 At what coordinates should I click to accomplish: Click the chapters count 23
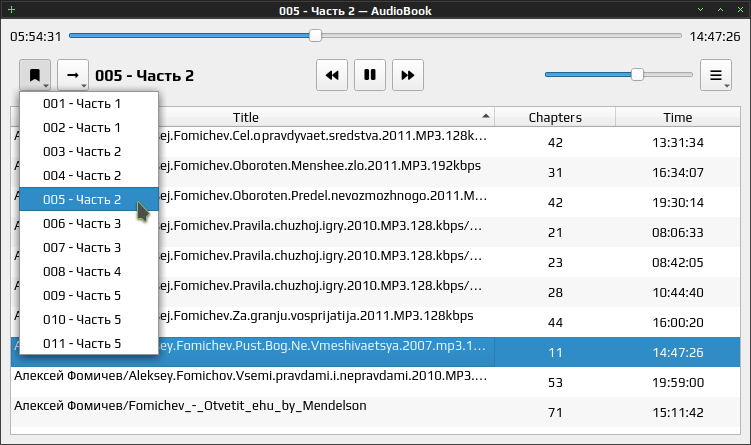point(555,262)
